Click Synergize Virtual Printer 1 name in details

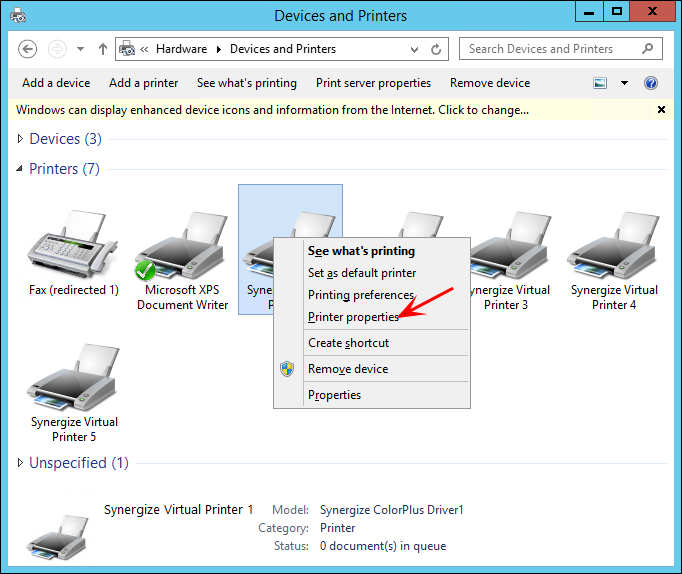coord(178,510)
